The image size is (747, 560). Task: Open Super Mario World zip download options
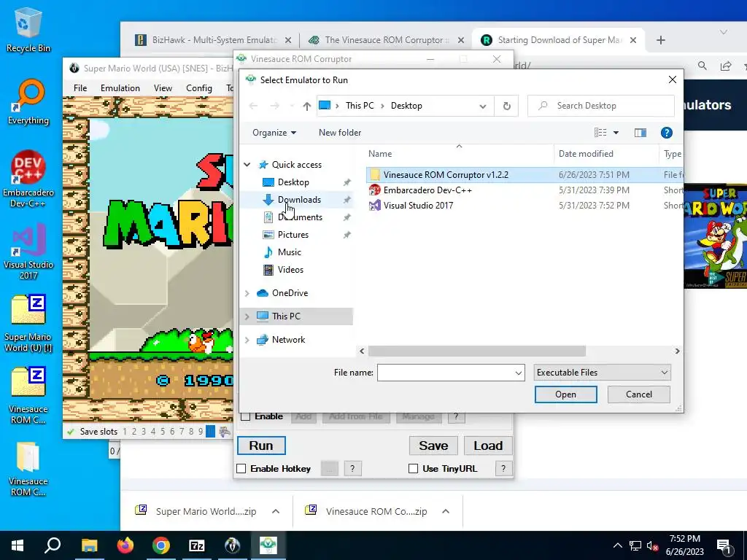coord(275,511)
